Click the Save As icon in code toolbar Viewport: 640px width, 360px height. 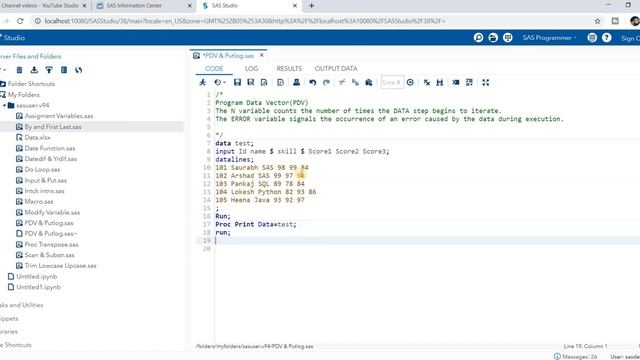pos(251,82)
